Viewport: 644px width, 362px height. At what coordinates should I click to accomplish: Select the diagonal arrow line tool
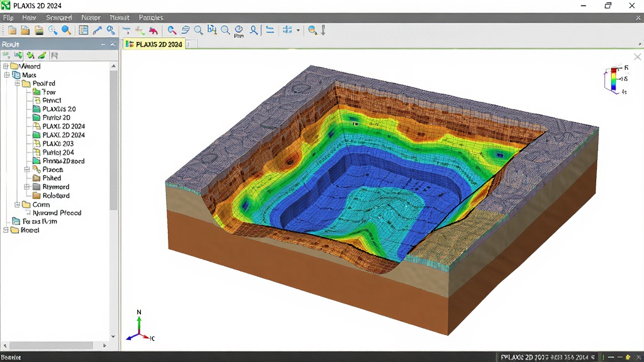(x=97, y=30)
